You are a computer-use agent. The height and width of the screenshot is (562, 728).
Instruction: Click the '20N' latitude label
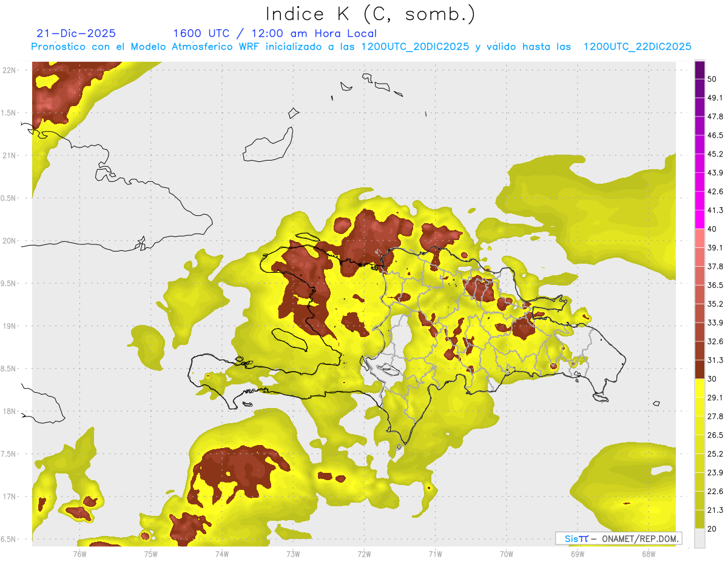pyautogui.click(x=9, y=241)
